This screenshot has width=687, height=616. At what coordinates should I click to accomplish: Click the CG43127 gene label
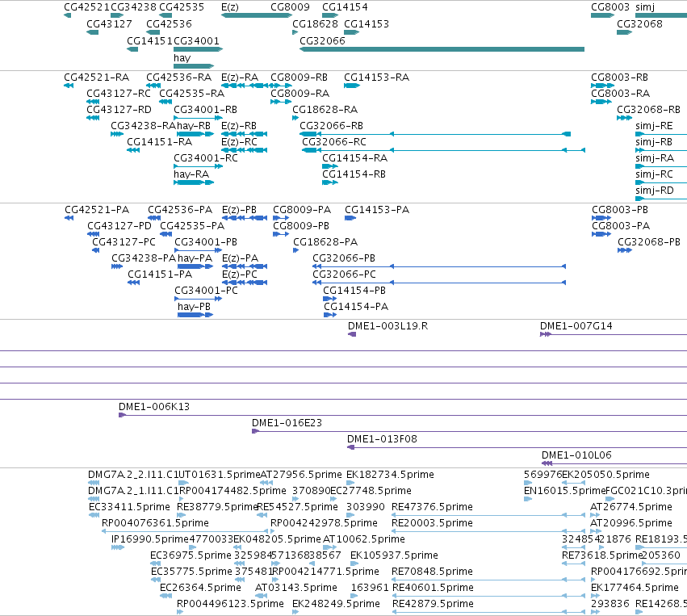coord(109,23)
